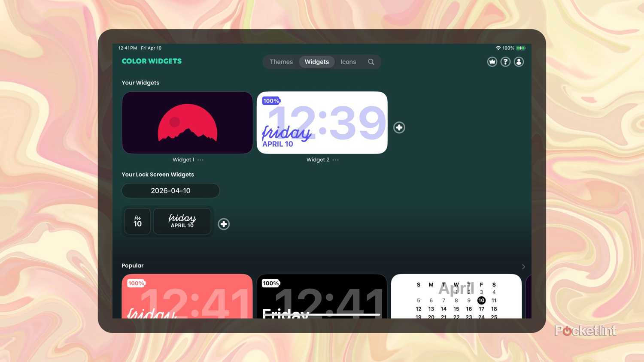
Task: Select the Widgets tab
Action: coord(316,62)
